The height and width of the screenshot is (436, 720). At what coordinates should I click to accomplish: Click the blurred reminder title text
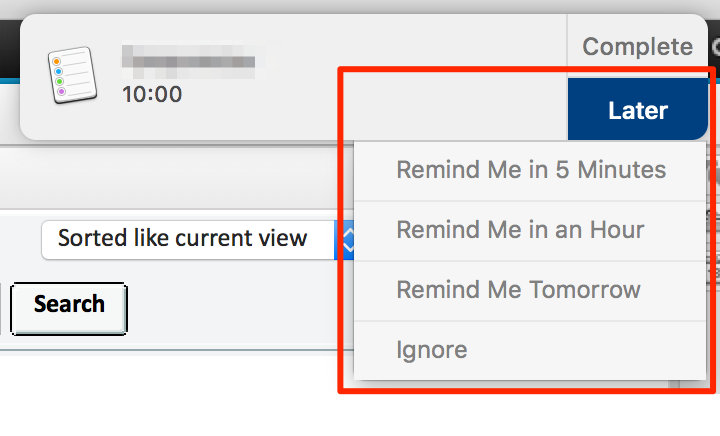coord(188,59)
